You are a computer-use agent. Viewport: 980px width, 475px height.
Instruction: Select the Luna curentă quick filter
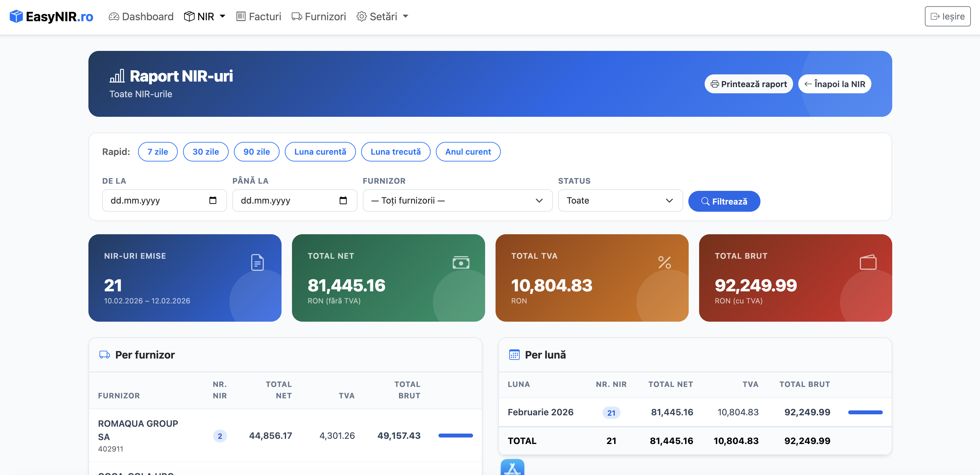click(x=320, y=152)
